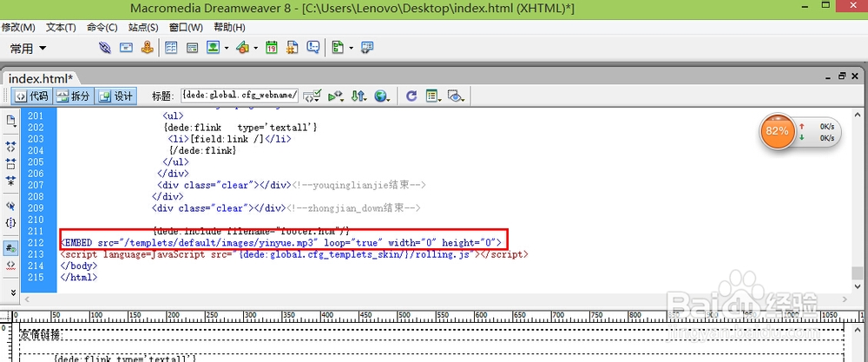The height and width of the screenshot is (362, 868).
Task: Insert an email link
Action: (126, 48)
